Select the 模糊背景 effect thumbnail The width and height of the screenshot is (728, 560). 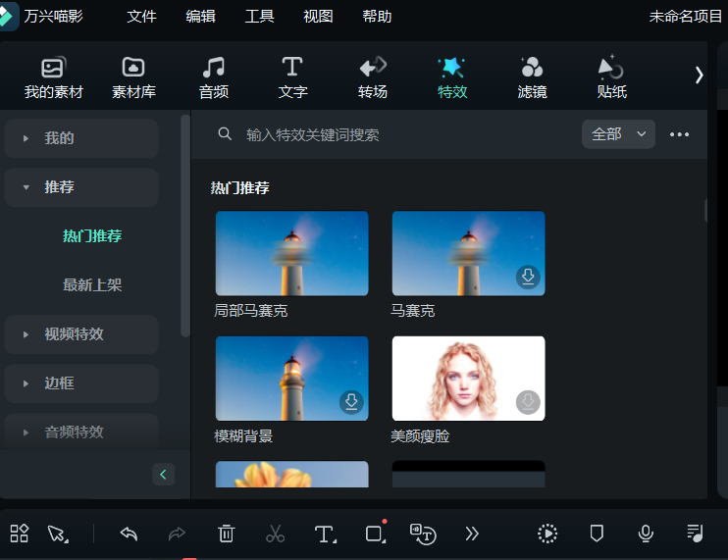click(x=292, y=379)
